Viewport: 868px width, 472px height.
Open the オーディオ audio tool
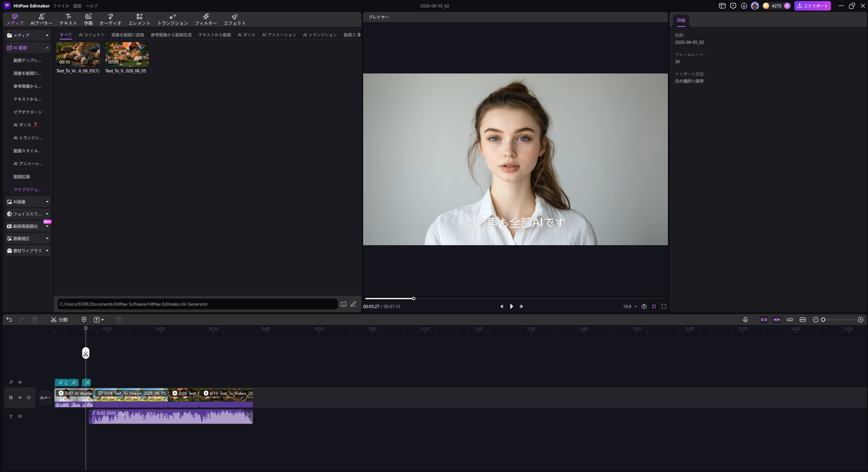(x=110, y=19)
